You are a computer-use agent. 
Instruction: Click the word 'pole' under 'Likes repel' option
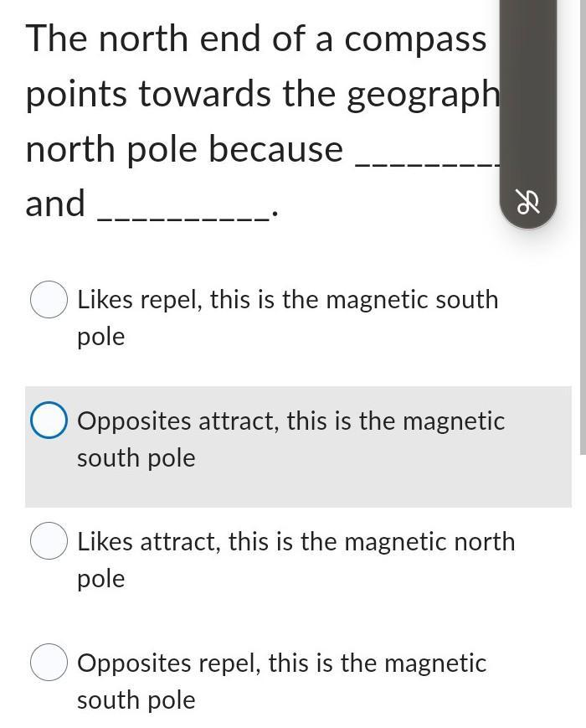coord(100,337)
